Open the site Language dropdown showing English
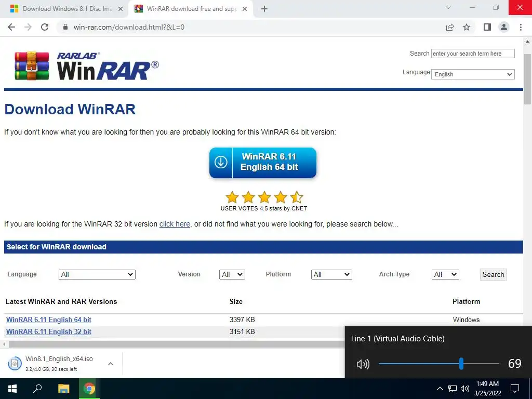 (x=473, y=74)
